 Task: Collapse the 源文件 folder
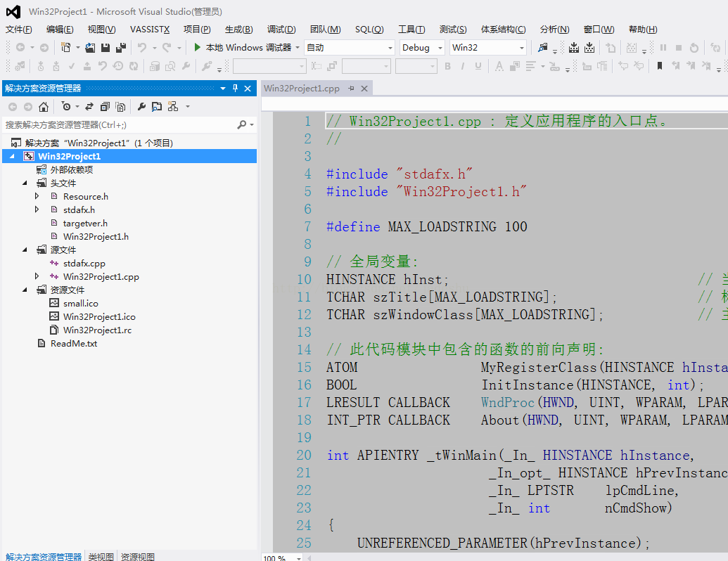coord(25,250)
